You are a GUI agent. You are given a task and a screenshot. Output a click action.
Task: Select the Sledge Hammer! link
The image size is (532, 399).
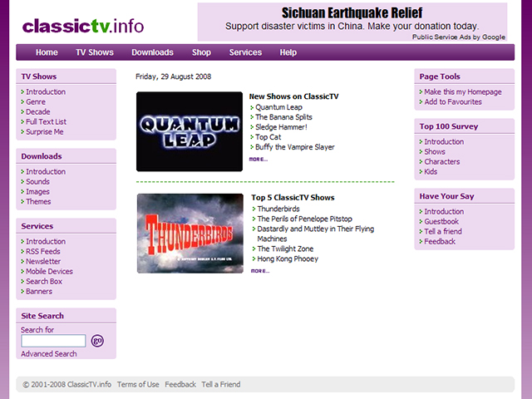[x=281, y=127]
